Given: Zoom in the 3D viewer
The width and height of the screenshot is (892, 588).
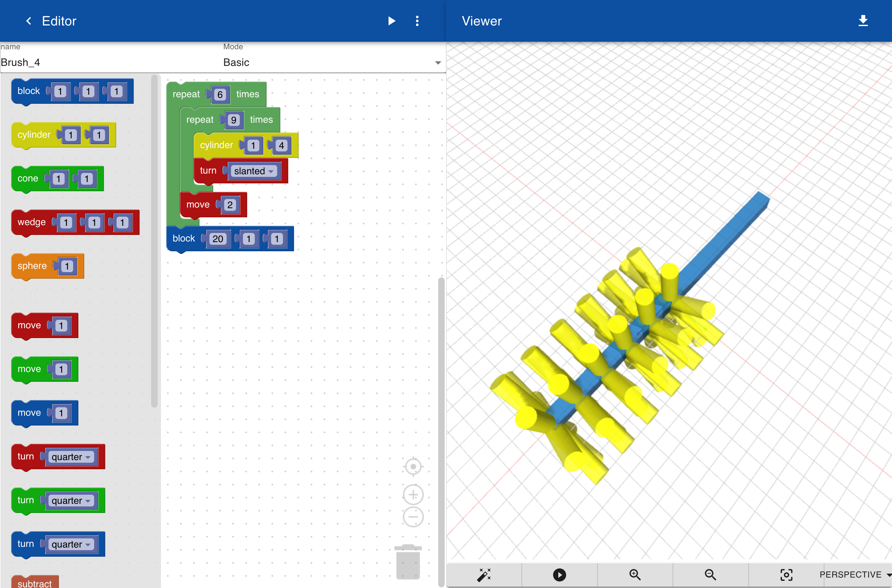Looking at the screenshot, I should point(635,575).
